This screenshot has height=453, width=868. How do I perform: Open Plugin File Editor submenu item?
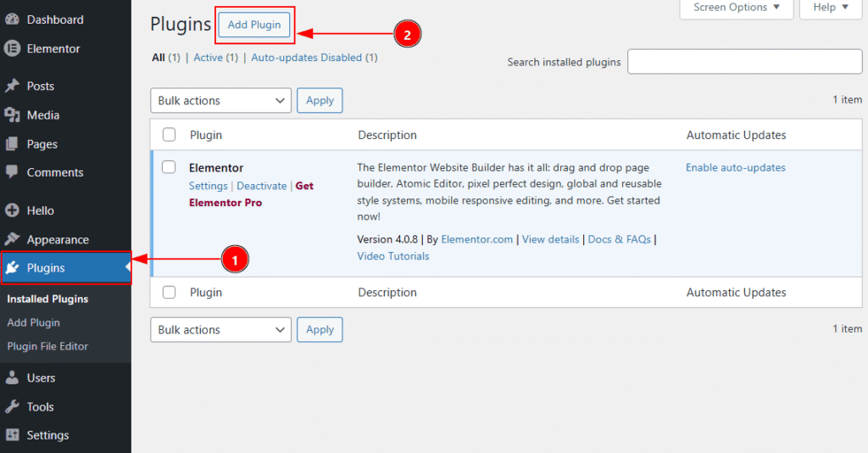47,346
